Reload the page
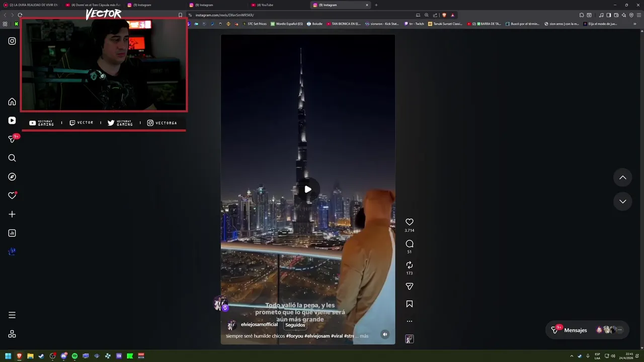 click(x=20, y=15)
